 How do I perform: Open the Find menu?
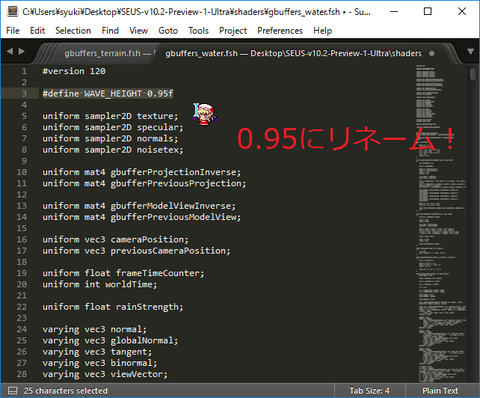point(110,31)
